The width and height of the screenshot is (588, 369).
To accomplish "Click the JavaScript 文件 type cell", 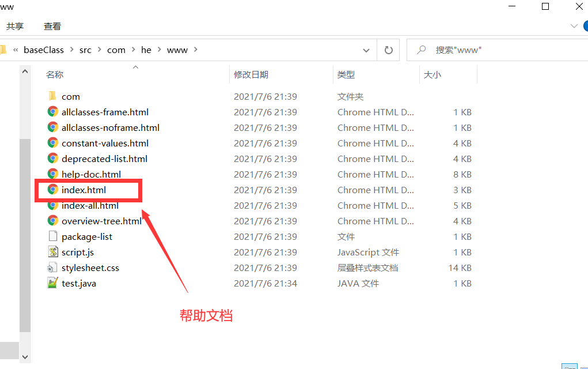I will [368, 253].
